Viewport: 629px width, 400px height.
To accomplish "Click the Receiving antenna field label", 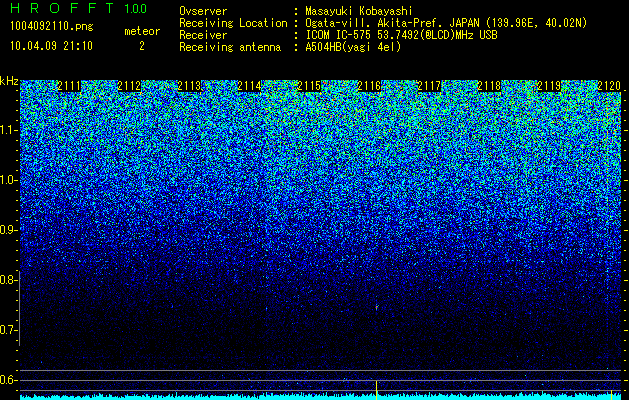I will 230,47.
